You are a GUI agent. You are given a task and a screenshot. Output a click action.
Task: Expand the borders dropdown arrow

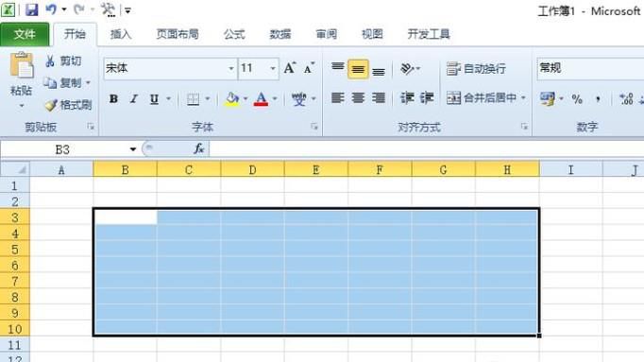(x=207, y=99)
